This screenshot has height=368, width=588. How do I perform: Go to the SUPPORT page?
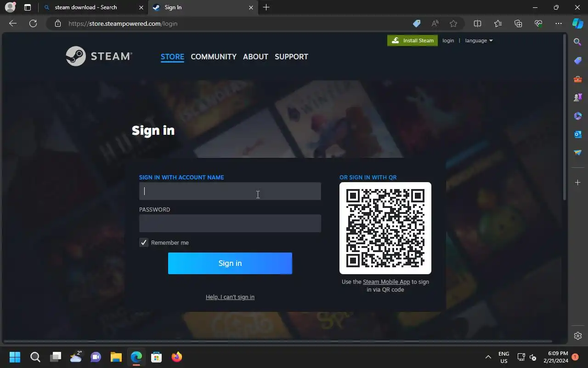tap(291, 57)
